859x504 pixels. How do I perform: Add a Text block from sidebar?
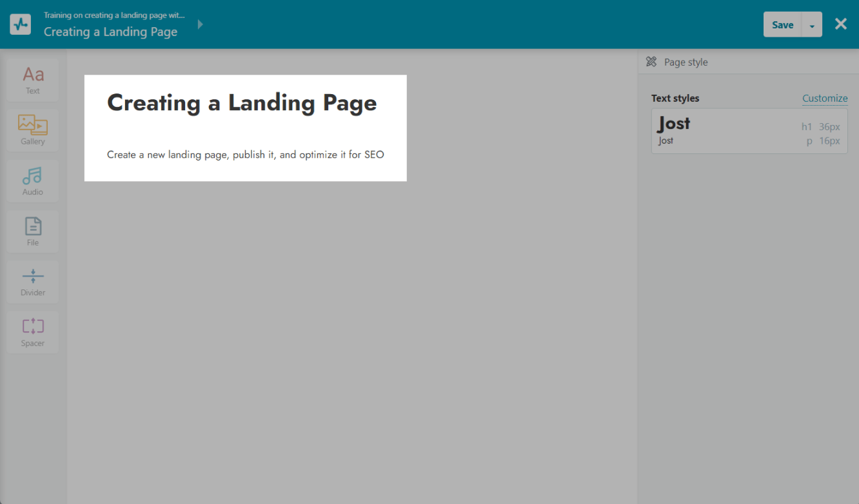pyautogui.click(x=32, y=80)
